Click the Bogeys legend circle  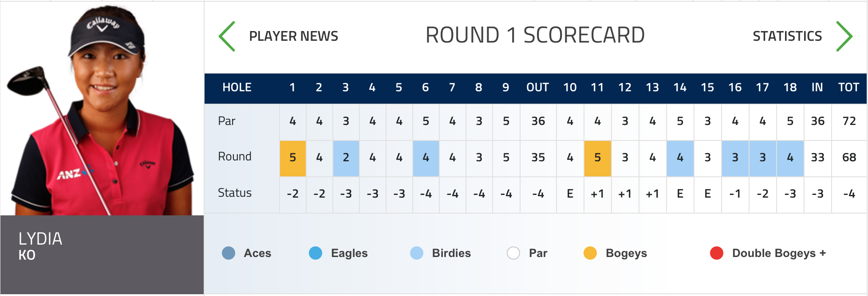pyautogui.click(x=590, y=253)
